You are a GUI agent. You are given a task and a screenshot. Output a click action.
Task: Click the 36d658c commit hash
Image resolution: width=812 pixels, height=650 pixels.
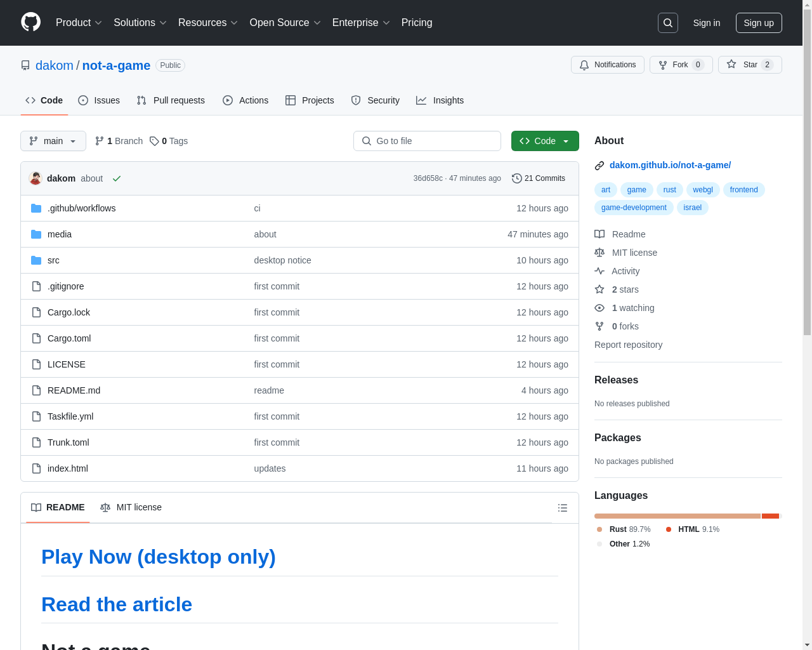point(428,178)
